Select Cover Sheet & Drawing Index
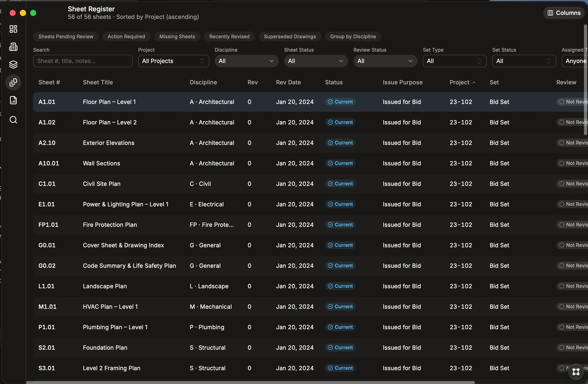The image size is (588, 384). coord(123,245)
